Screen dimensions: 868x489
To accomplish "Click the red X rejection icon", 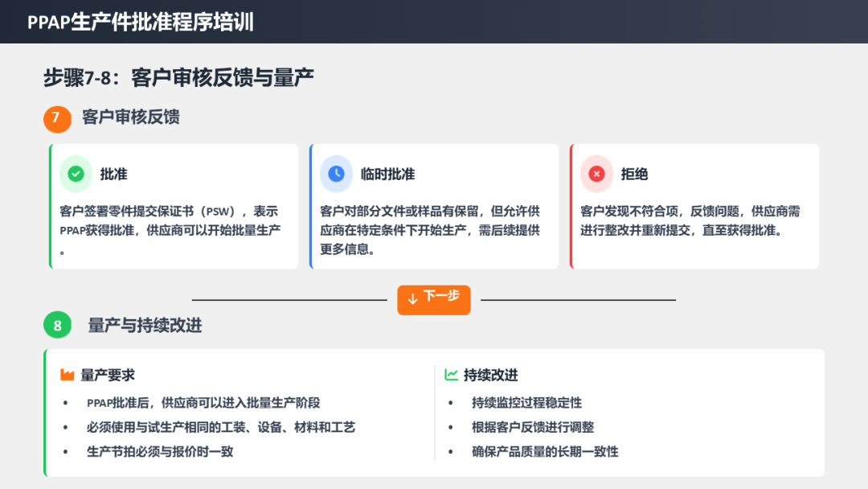I will [596, 174].
